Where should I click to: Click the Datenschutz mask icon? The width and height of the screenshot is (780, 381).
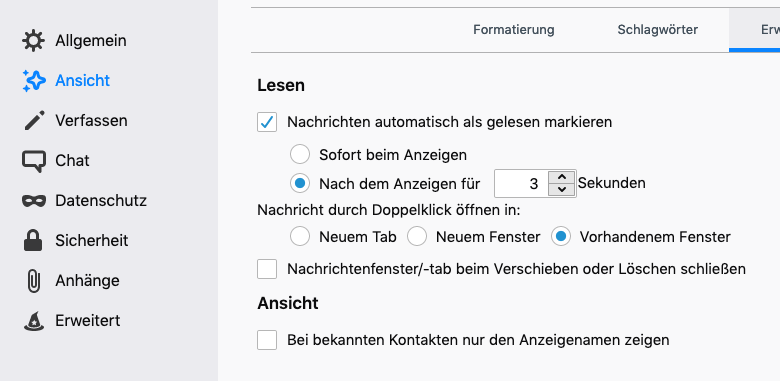(x=33, y=201)
